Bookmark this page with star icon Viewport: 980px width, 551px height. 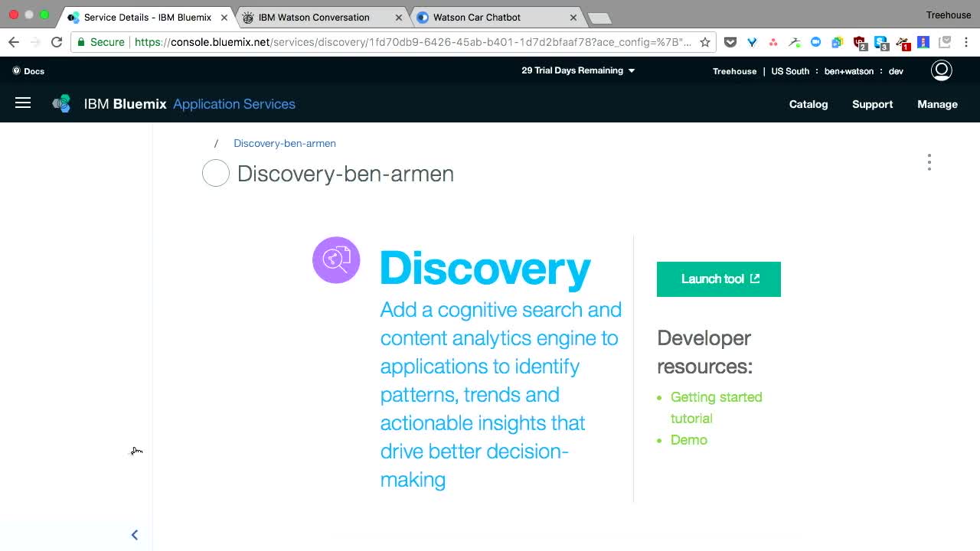pyautogui.click(x=705, y=42)
